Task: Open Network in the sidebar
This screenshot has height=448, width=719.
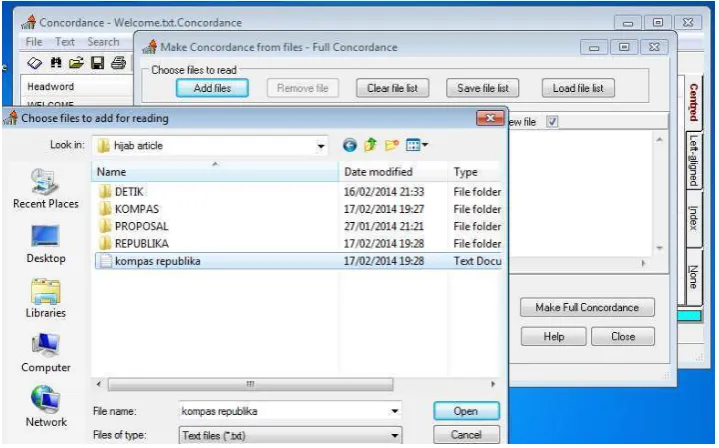Action: click(45, 407)
